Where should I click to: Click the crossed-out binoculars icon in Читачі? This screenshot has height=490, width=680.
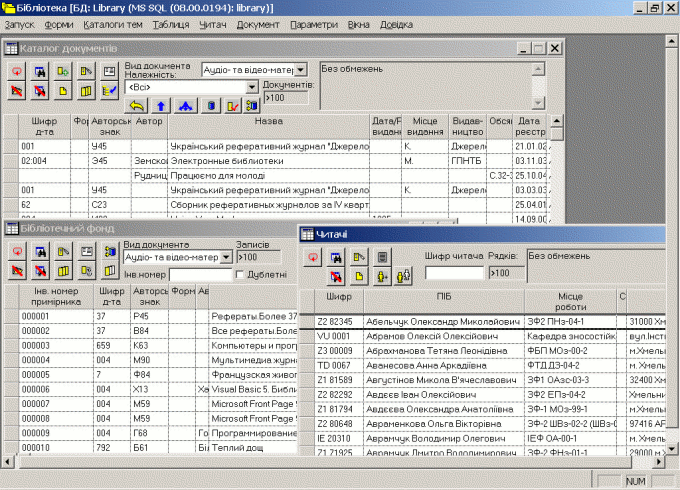336,276
